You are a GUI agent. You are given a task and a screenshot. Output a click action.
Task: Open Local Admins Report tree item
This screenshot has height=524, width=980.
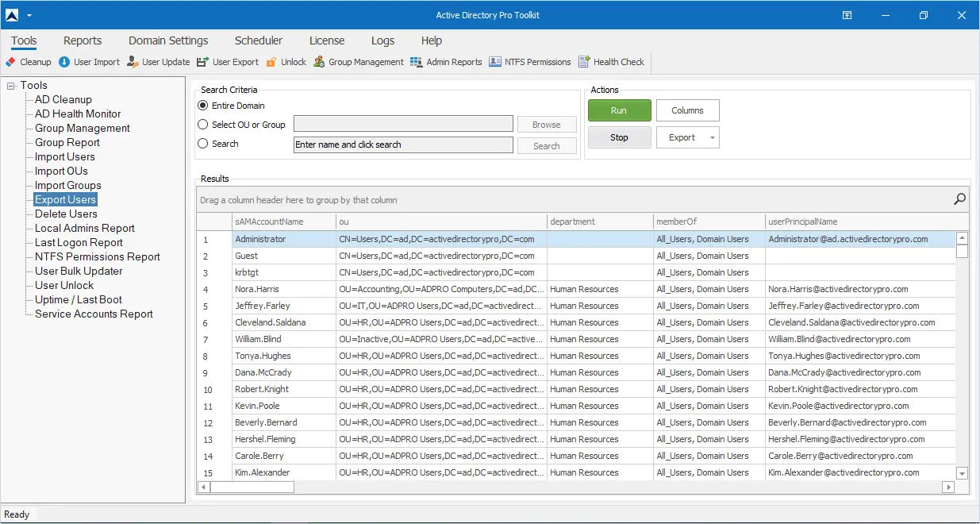85,229
